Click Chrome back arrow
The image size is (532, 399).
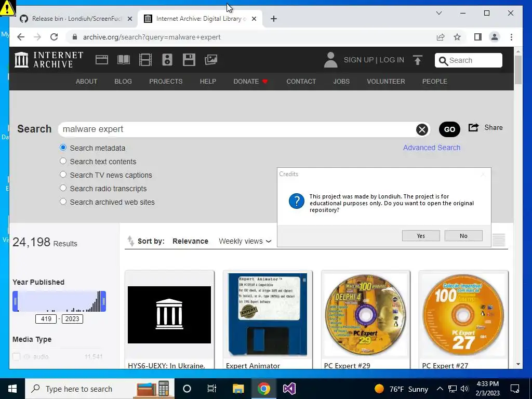[21, 37]
